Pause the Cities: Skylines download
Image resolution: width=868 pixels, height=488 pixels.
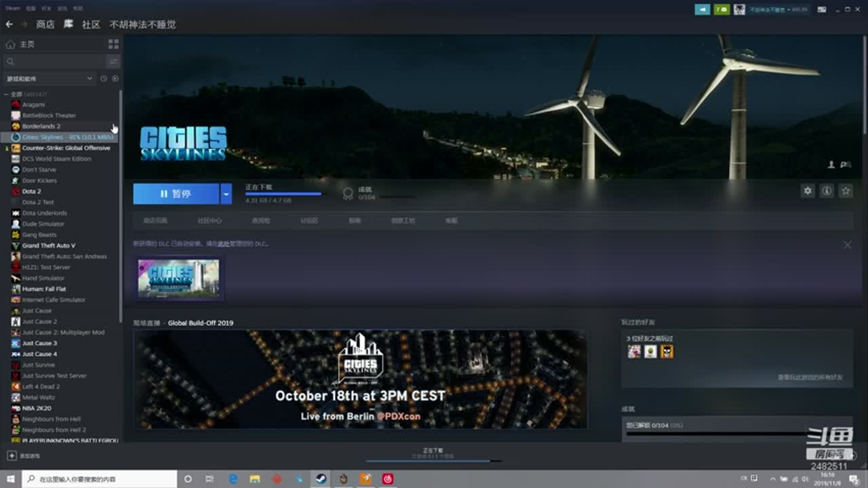coord(176,194)
